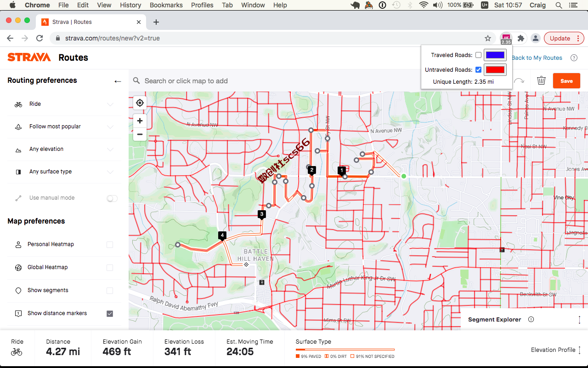Click the green route start point
Viewport: 588px width, 368px height.
pos(404,176)
